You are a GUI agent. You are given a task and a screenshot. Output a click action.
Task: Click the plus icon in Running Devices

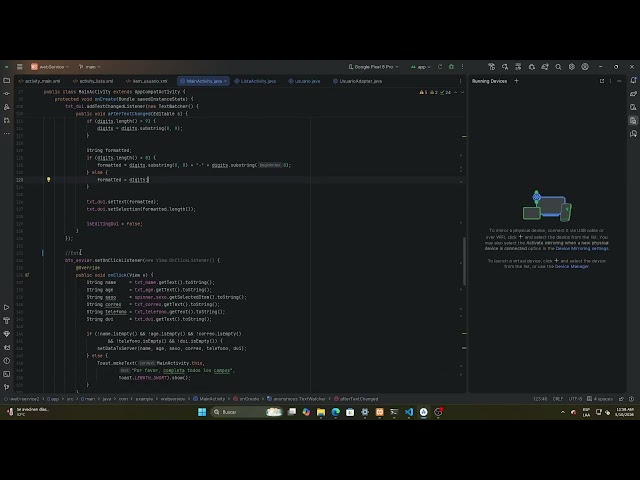[516, 81]
